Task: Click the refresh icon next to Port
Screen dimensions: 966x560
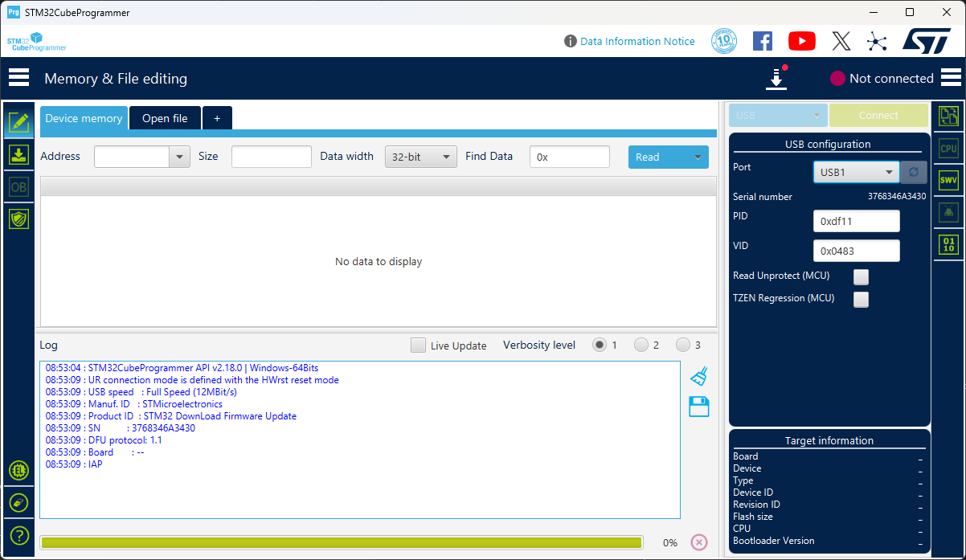Action: (913, 171)
